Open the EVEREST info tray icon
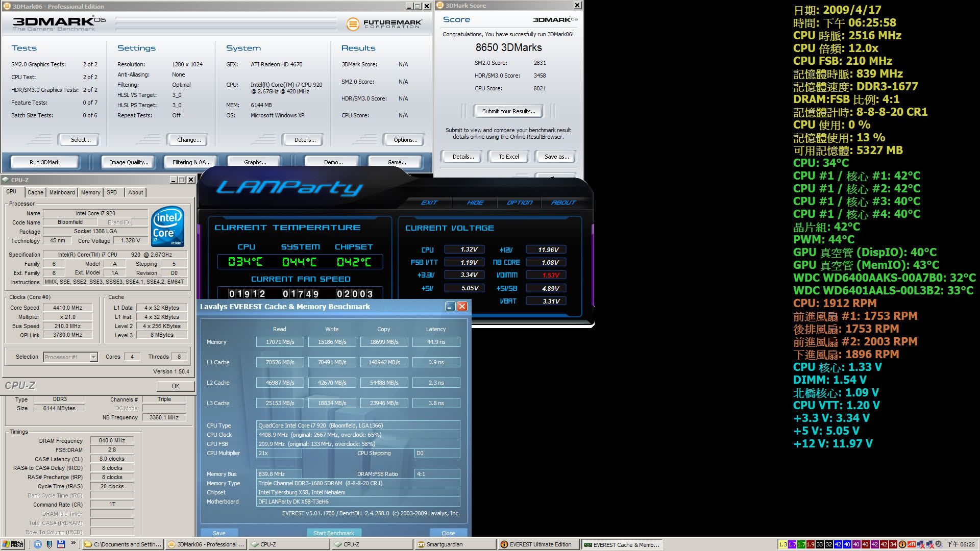This screenshot has height=551, width=980. pos(902,544)
